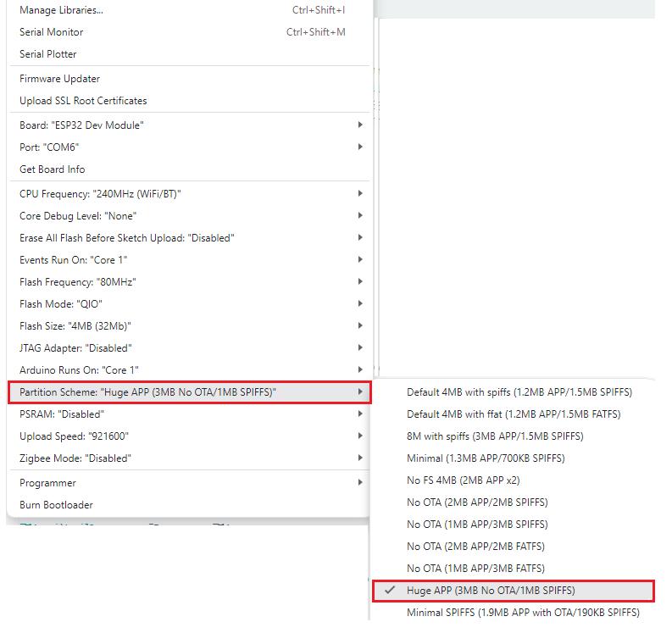The image size is (672, 633).
Task: Select Default 4MB with spiffs partition
Action: click(514, 392)
